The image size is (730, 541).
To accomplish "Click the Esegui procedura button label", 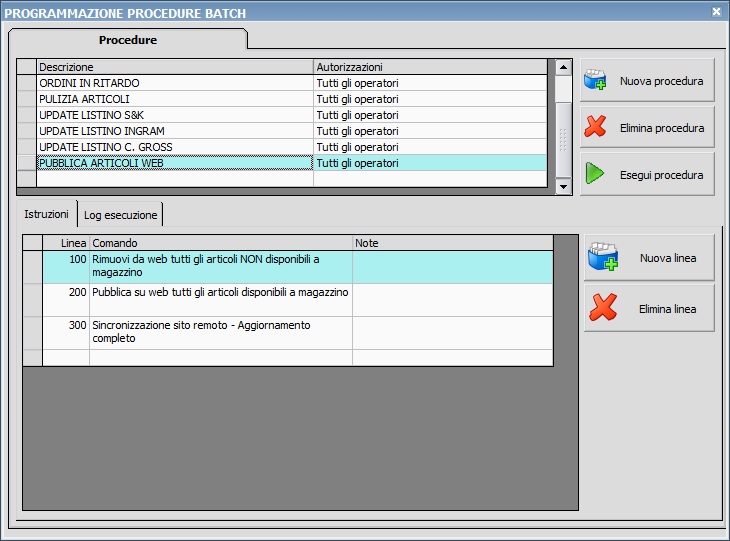I will tap(662, 175).
